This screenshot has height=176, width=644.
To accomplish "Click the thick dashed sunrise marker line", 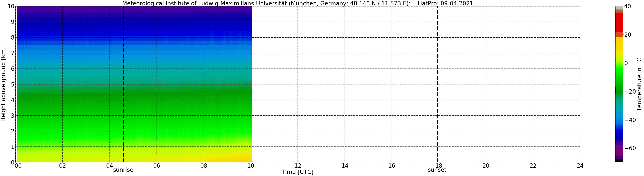I will [123, 84].
